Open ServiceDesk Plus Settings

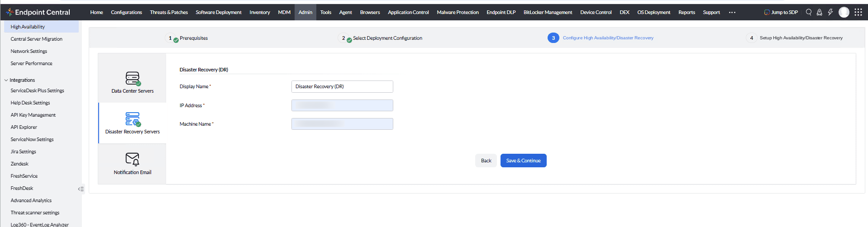point(38,90)
